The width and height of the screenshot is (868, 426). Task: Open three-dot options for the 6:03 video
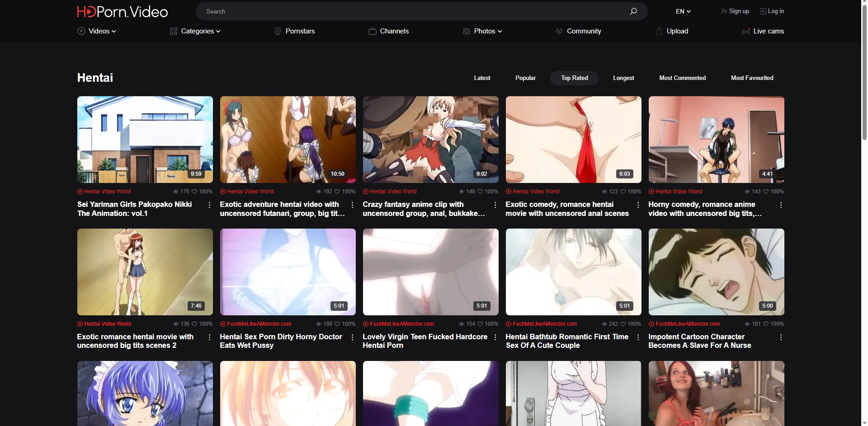coord(638,205)
